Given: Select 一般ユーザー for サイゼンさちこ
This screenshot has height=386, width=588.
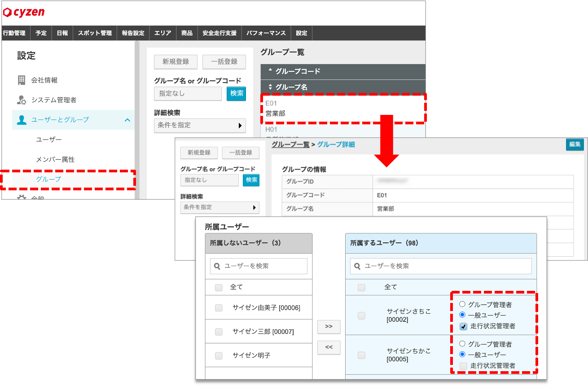Looking at the screenshot, I should pyautogui.click(x=462, y=316).
